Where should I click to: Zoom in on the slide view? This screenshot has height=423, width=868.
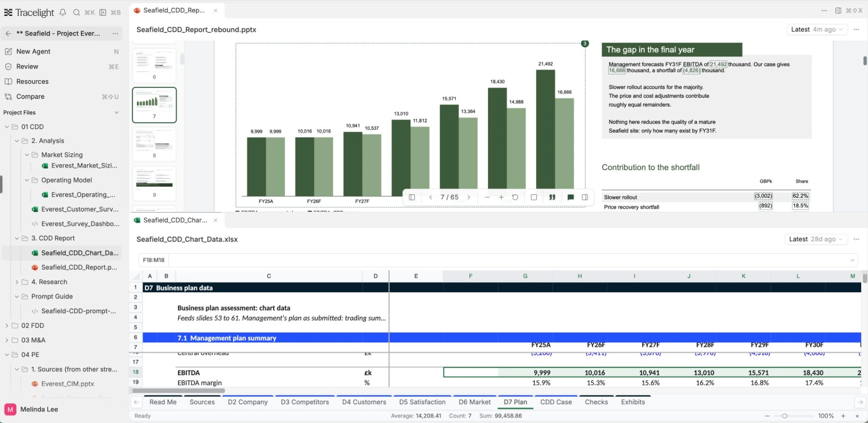501,197
